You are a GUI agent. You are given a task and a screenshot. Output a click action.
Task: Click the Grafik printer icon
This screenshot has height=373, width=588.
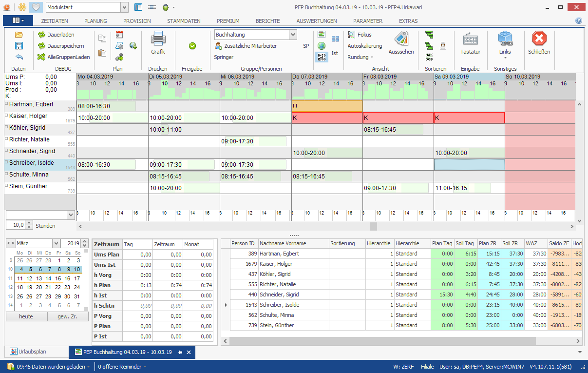(158, 39)
